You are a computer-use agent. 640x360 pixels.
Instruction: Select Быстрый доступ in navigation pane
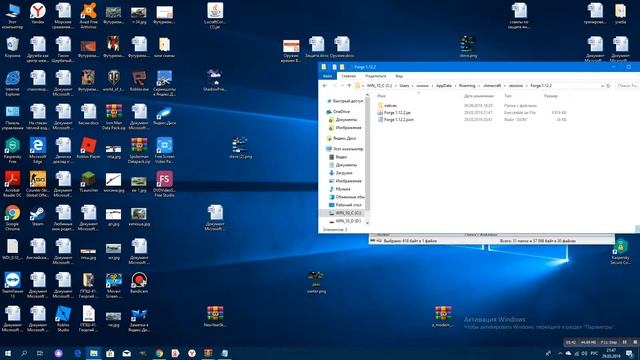[344, 101]
